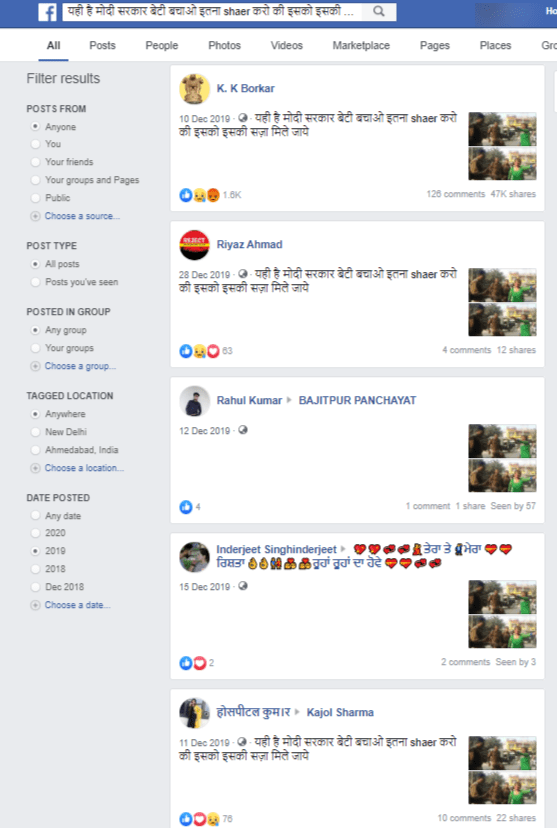
Task: Click the search magnifier icon
Action: click(379, 11)
